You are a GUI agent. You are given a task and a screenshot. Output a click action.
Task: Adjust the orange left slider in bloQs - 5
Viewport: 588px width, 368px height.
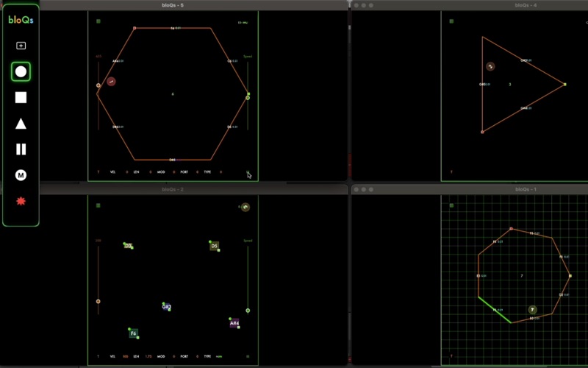98,85
